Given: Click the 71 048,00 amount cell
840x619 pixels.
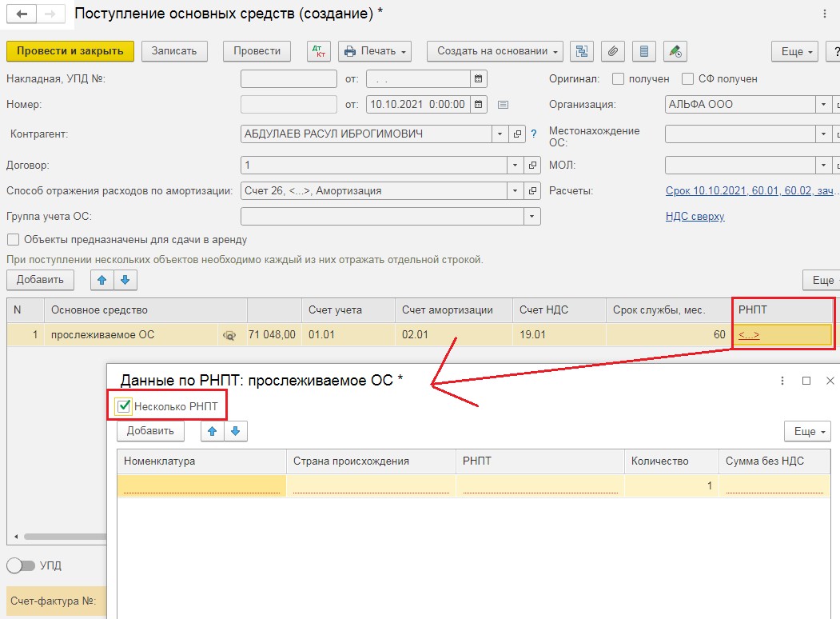Looking at the screenshot, I should point(274,335).
